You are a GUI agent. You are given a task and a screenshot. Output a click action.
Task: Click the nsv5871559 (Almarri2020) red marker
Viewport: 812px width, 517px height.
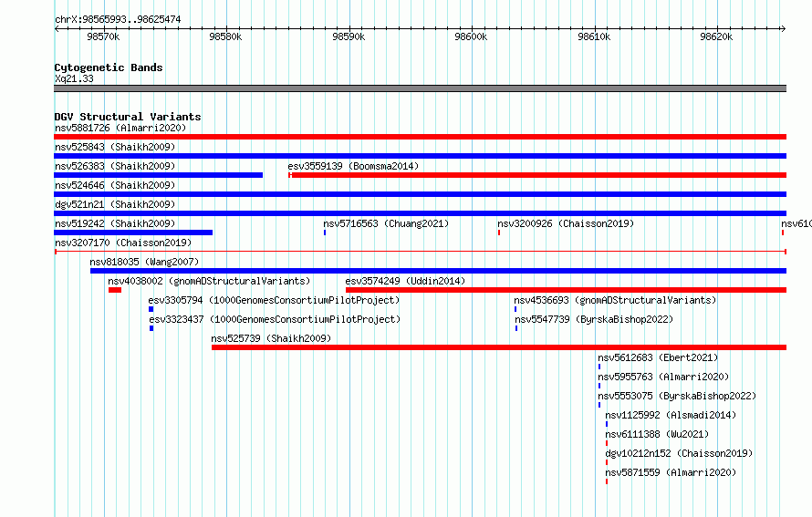coord(607,481)
